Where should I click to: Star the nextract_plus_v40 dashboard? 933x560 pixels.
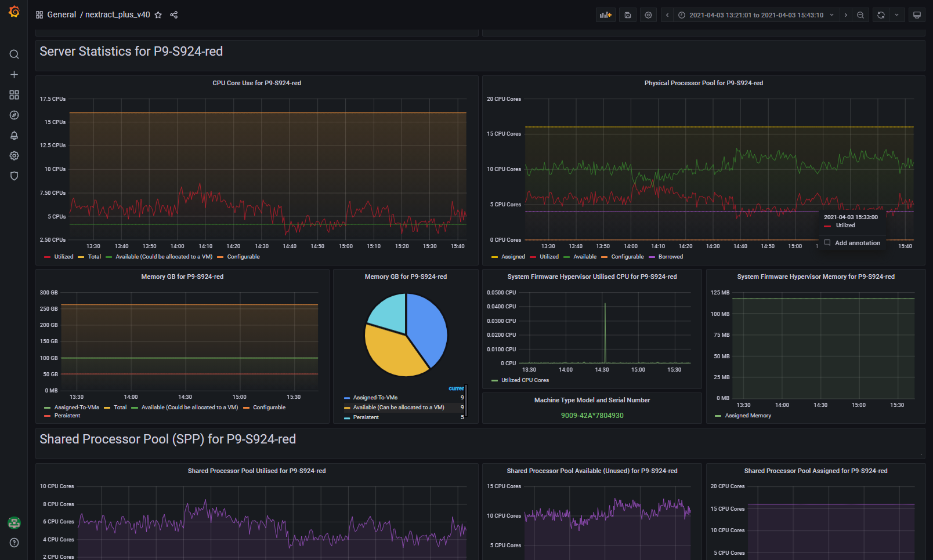pyautogui.click(x=158, y=15)
